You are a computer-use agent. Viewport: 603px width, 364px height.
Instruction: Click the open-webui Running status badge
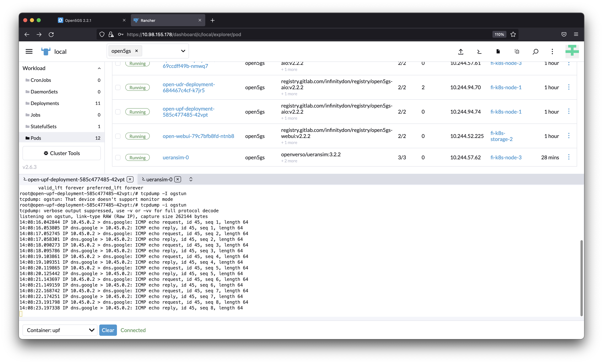click(137, 136)
